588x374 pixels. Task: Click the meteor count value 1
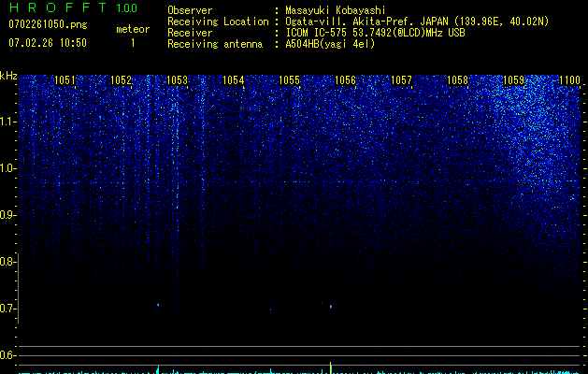coord(133,43)
